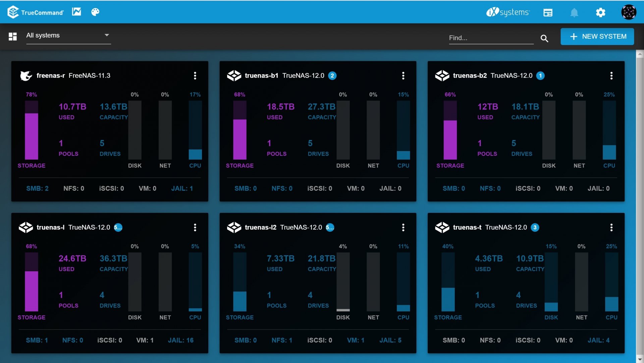Open the reports chart icon
644x363 pixels.
[x=76, y=12]
